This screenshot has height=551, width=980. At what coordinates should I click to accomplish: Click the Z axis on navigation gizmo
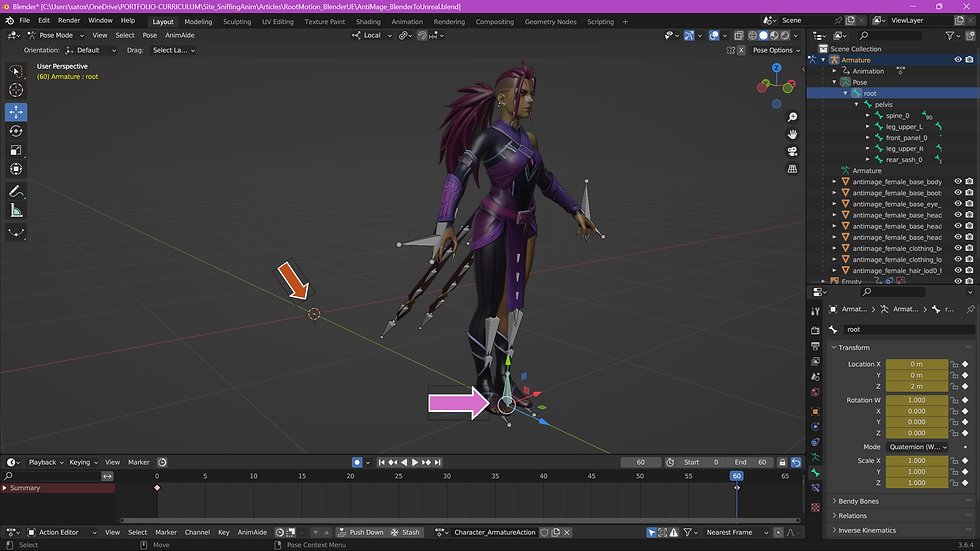click(x=776, y=67)
